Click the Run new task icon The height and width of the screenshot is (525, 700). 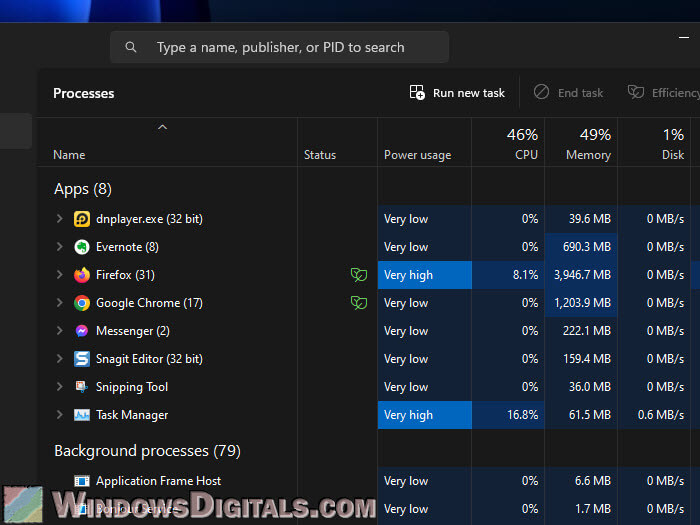click(417, 92)
